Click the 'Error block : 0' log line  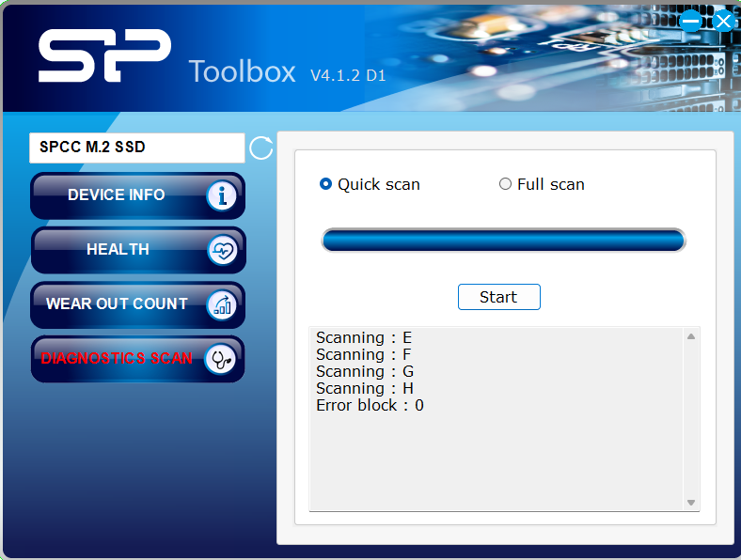(x=370, y=406)
